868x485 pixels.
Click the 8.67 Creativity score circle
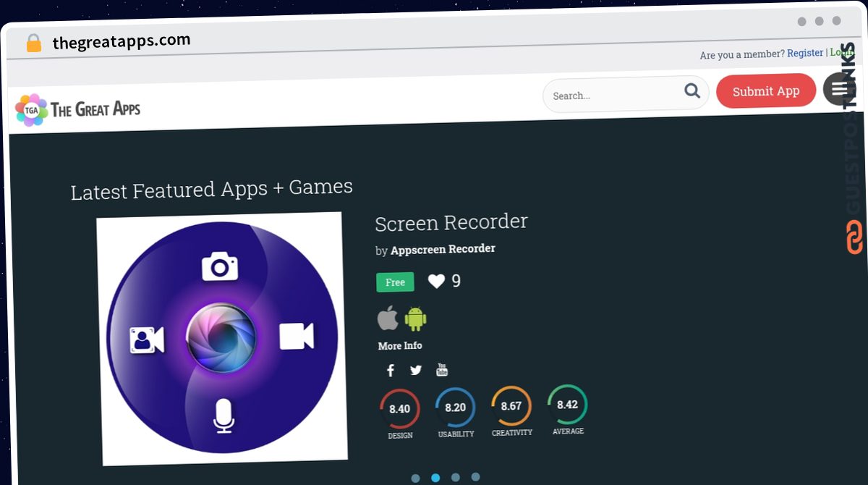click(511, 406)
